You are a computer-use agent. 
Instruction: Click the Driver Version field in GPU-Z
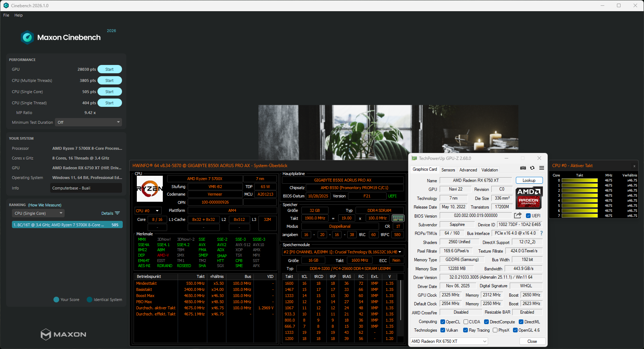[491, 277]
